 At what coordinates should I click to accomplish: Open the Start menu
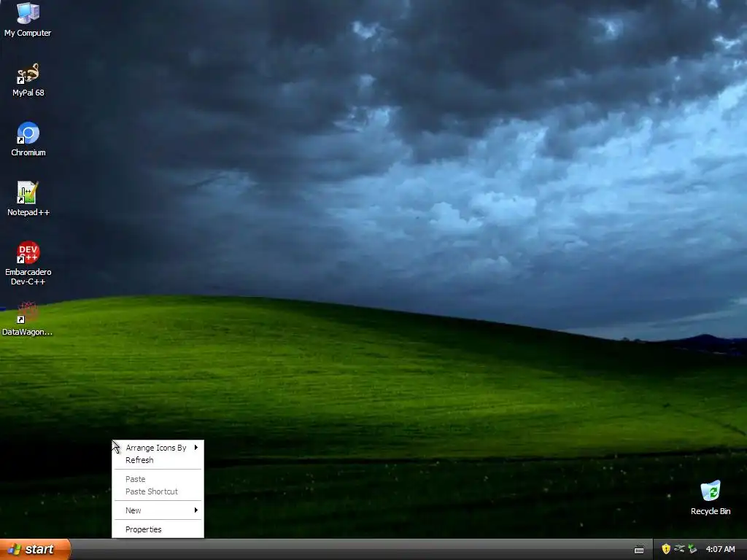point(35,549)
